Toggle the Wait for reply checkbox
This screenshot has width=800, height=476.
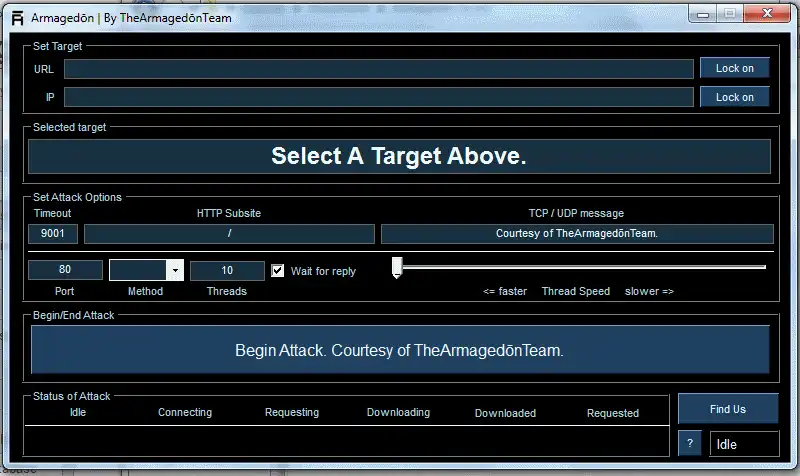[278, 270]
